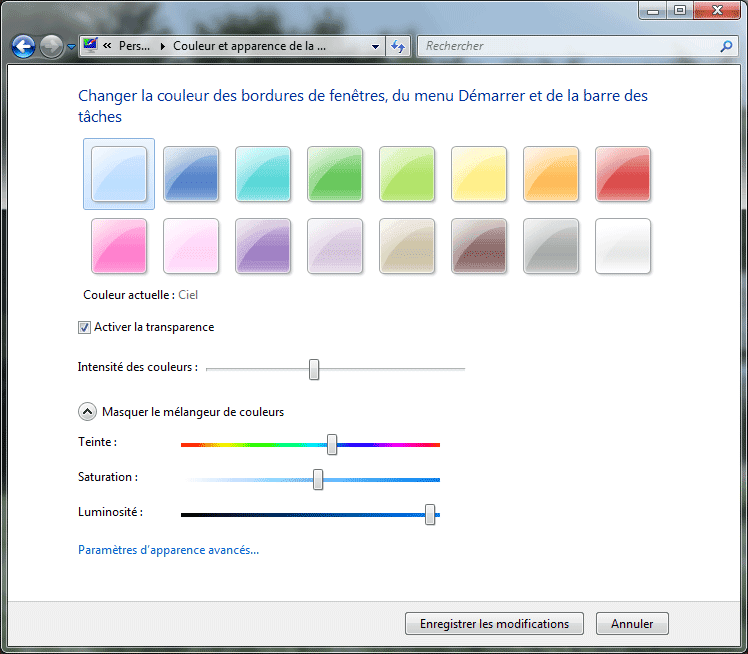The image size is (748, 654).
Task: Pick the gray color swatch
Action: [x=551, y=246]
